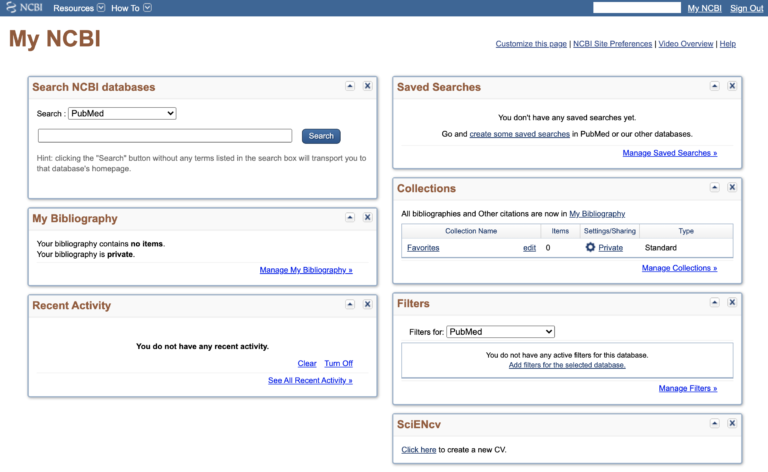This screenshot has height=472, width=768.
Task: Open the Search database PubMed dropdown
Action: pos(122,114)
